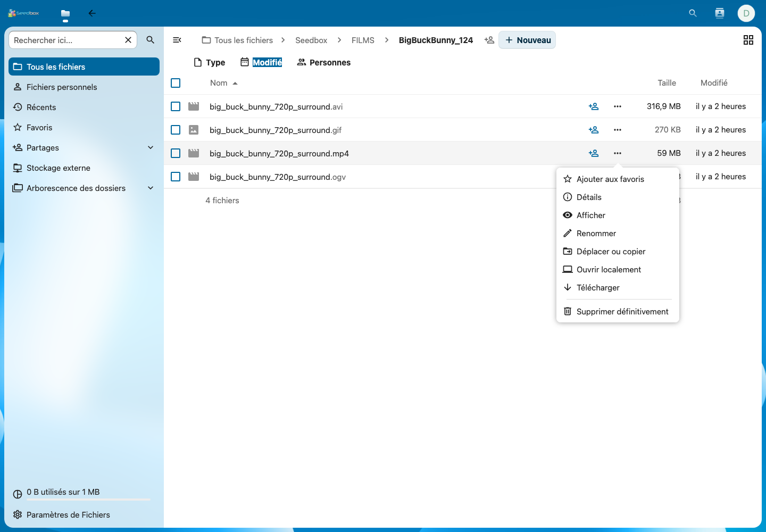
Task: Sort by Modifié column header
Action: pos(714,83)
